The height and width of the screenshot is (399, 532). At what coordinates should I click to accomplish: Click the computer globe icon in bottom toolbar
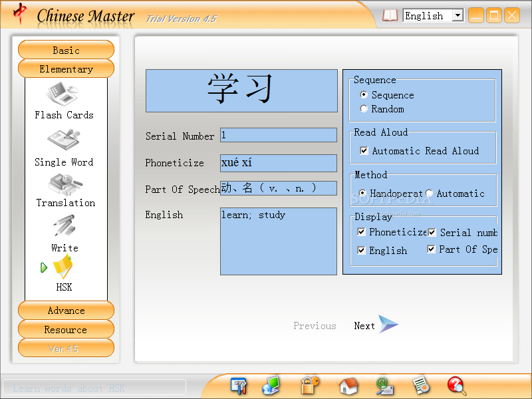click(271, 386)
